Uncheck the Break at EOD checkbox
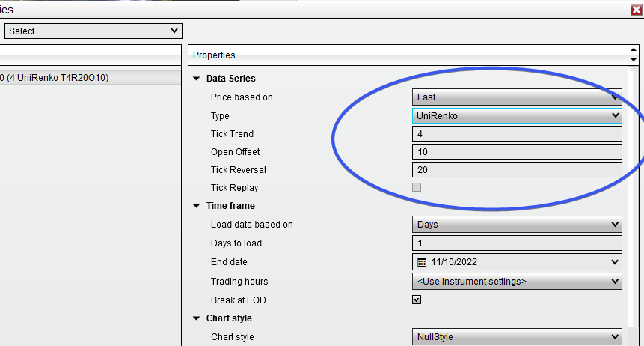The image size is (644, 346). pyautogui.click(x=417, y=300)
